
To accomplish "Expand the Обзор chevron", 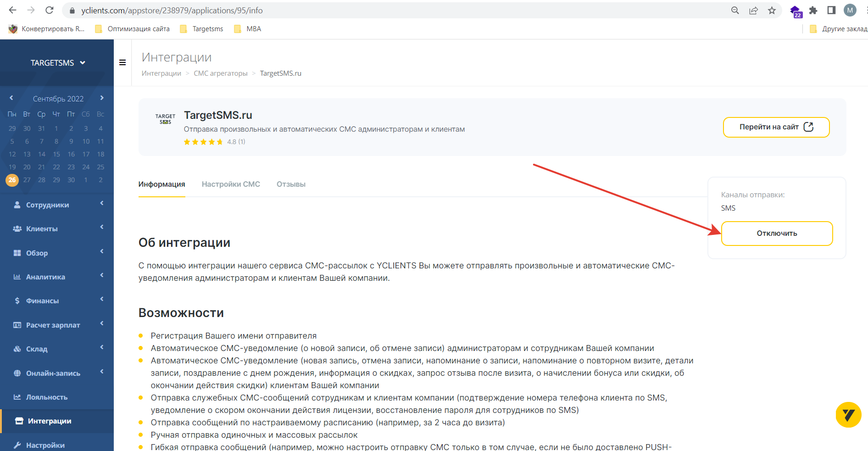I will (102, 251).
